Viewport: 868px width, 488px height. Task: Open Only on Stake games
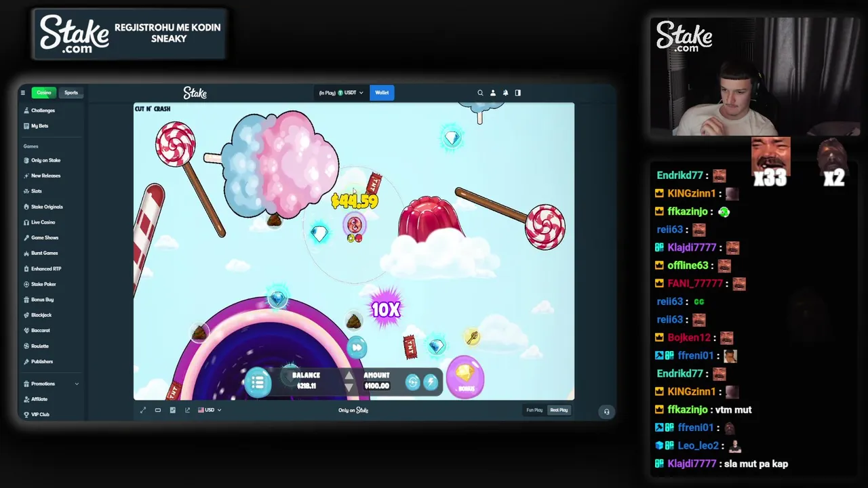[45, 161]
